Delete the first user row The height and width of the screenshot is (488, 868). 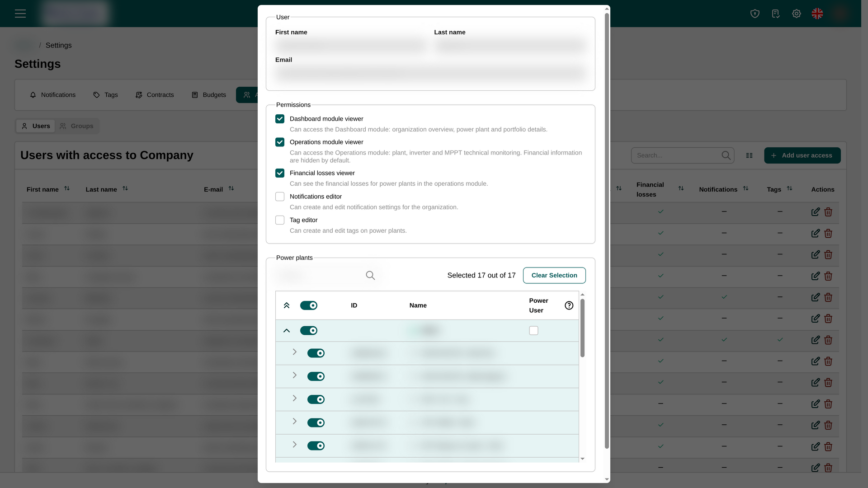click(x=828, y=212)
